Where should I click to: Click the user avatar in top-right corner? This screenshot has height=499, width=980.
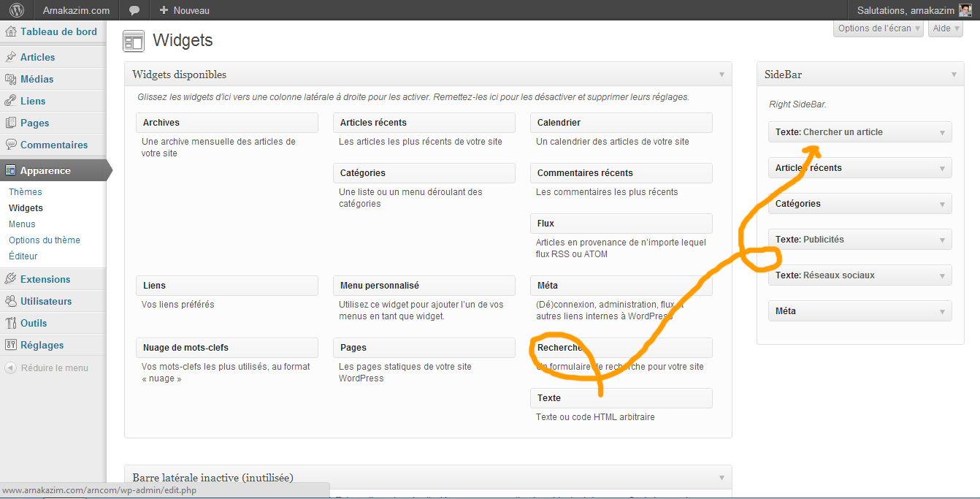coord(965,10)
